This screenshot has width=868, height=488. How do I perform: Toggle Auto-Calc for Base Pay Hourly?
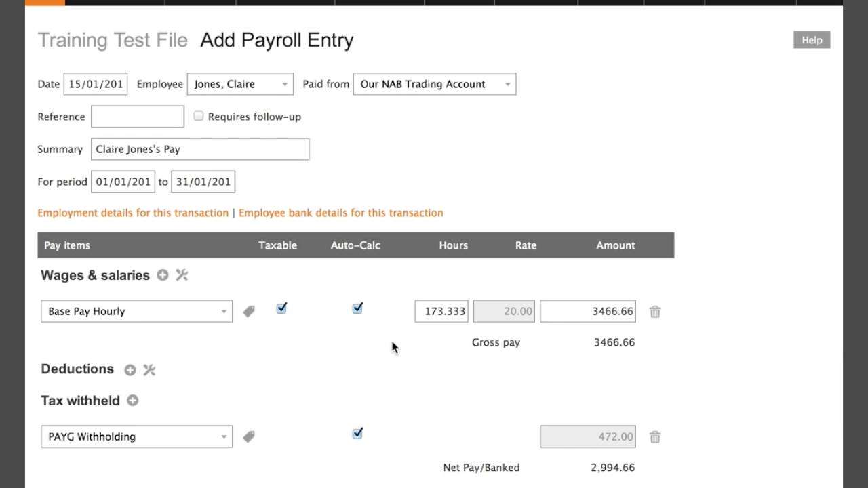click(x=357, y=308)
